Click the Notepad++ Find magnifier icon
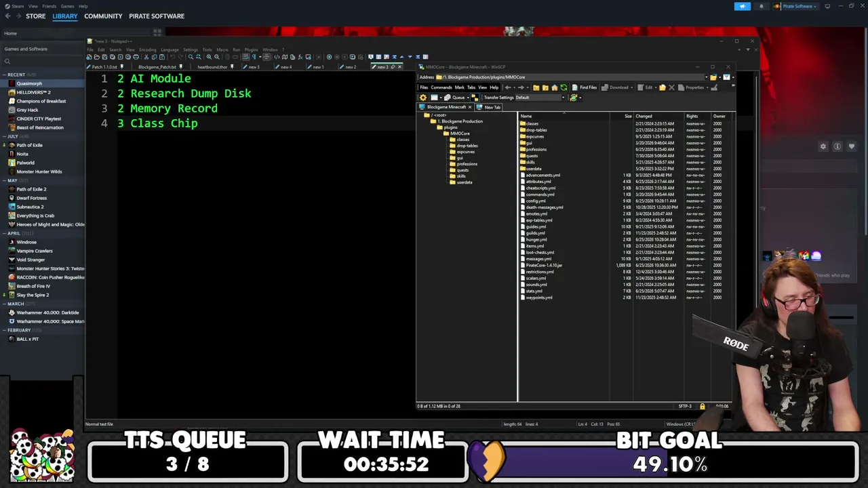The height and width of the screenshot is (488, 868). pyautogui.click(x=191, y=57)
